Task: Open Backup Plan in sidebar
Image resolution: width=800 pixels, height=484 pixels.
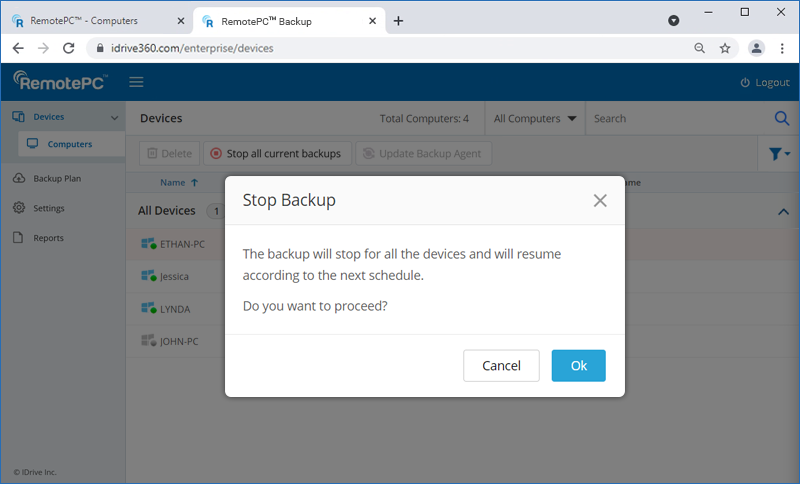Action: 57,179
